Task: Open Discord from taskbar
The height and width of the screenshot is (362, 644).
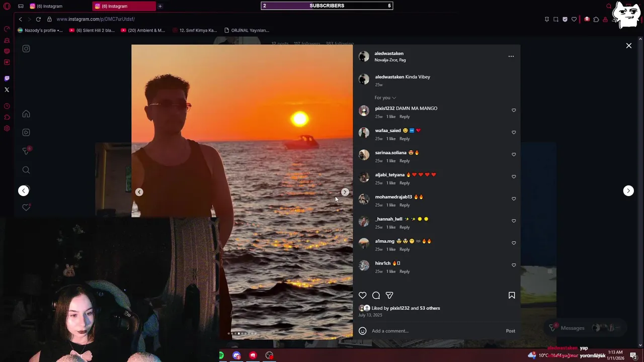Action: (x=237, y=355)
